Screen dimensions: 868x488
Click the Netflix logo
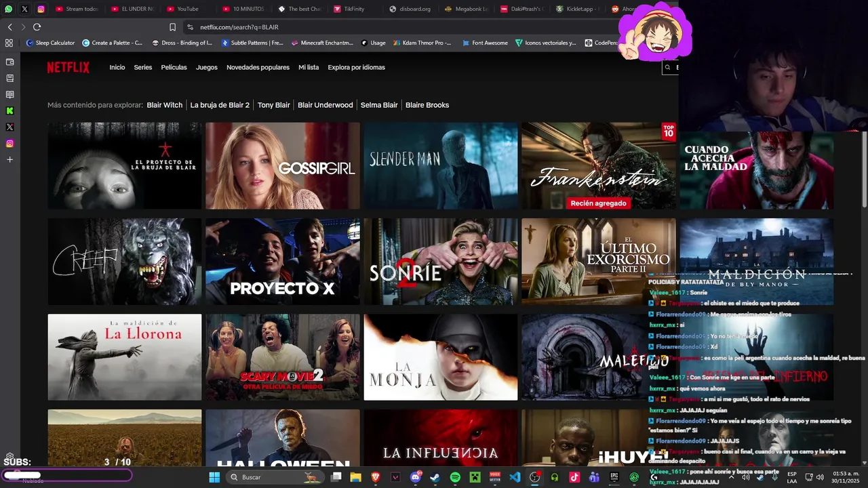[x=68, y=67]
